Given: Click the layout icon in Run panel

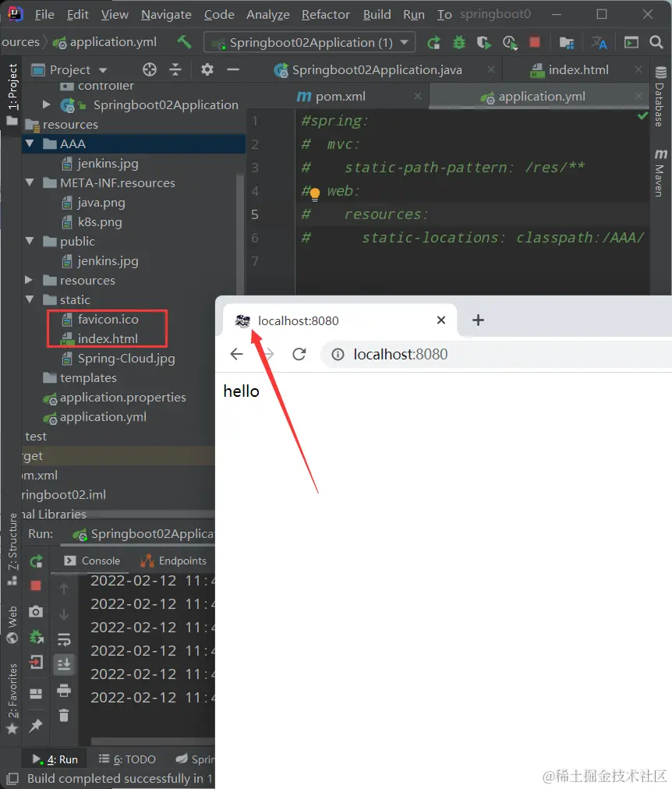Looking at the screenshot, I should point(36,694).
